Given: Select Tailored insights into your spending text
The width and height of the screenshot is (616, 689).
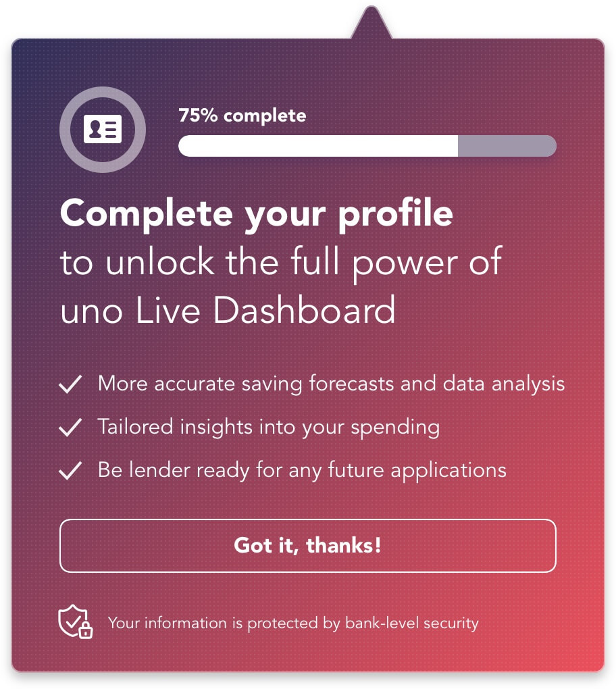Looking at the screenshot, I should [x=268, y=428].
